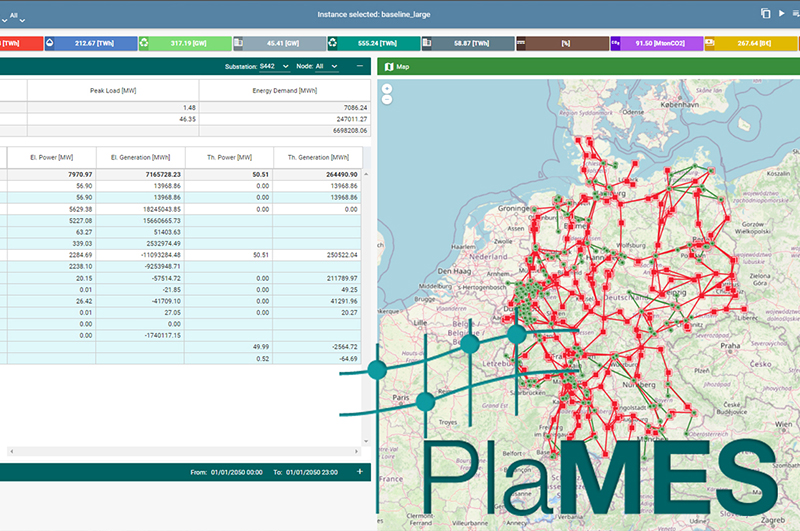Open the Node All dropdown
Screen dimensions: 800x531
[327, 66]
